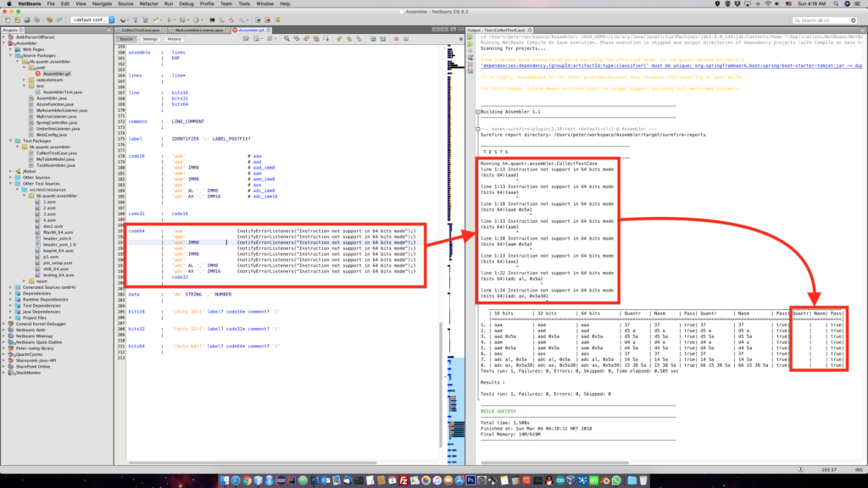Open Photoshop from the Dock

(470, 480)
